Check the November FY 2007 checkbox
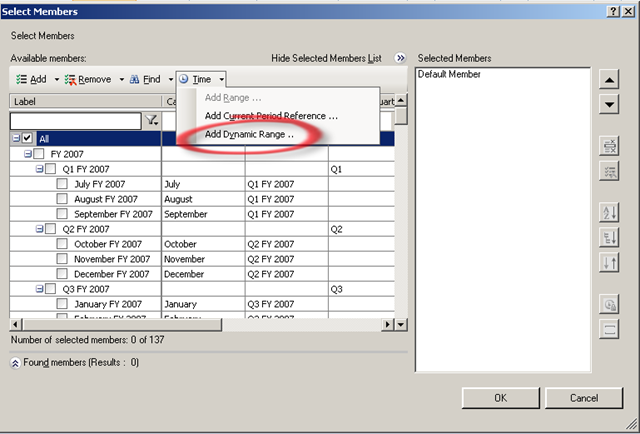Image resolution: width=640 pixels, height=434 pixels. pyautogui.click(x=62, y=259)
